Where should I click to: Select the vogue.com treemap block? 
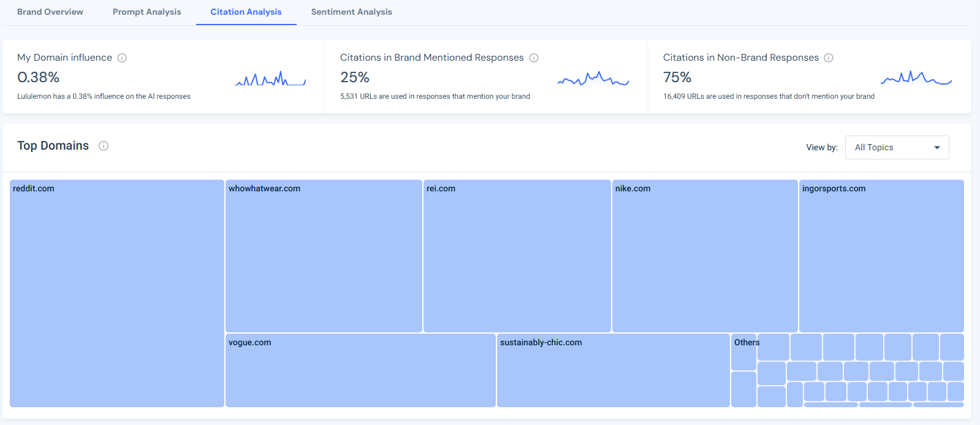click(x=360, y=370)
